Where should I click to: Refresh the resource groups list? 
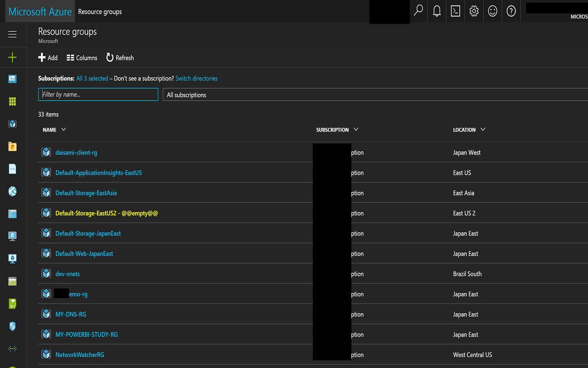(120, 57)
